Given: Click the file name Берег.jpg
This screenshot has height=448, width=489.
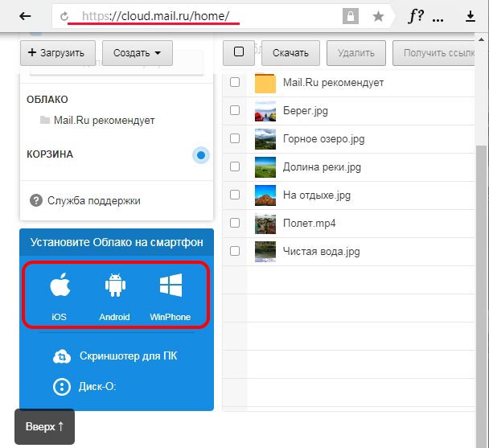Looking at the screenshot, I should (306, 111).
